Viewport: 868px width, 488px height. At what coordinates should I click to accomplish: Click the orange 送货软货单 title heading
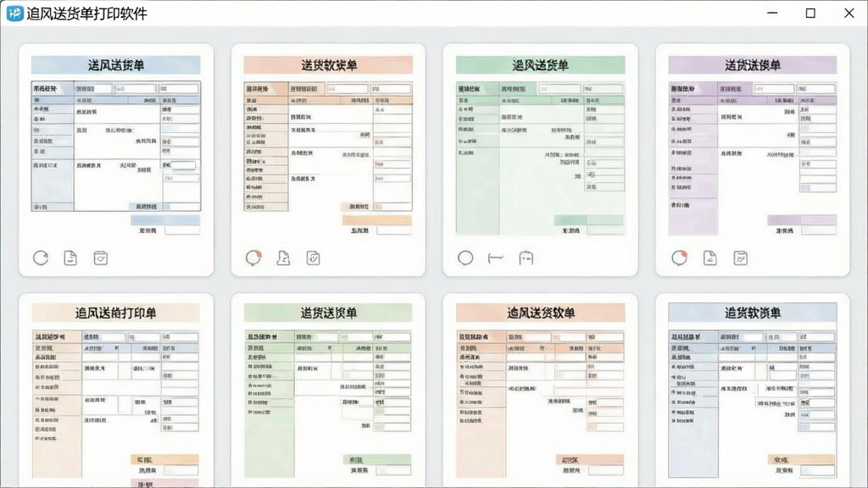click(x=329, y=65)
